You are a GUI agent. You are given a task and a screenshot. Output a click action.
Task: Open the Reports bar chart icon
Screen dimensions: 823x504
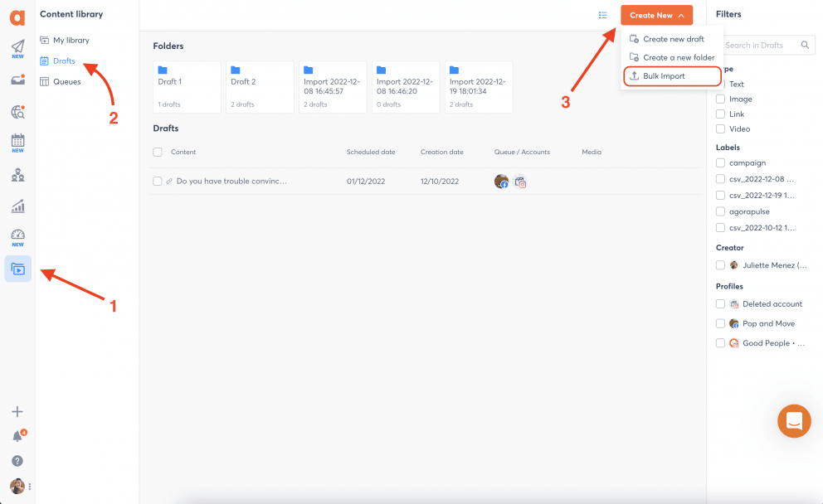coord(18,206)
